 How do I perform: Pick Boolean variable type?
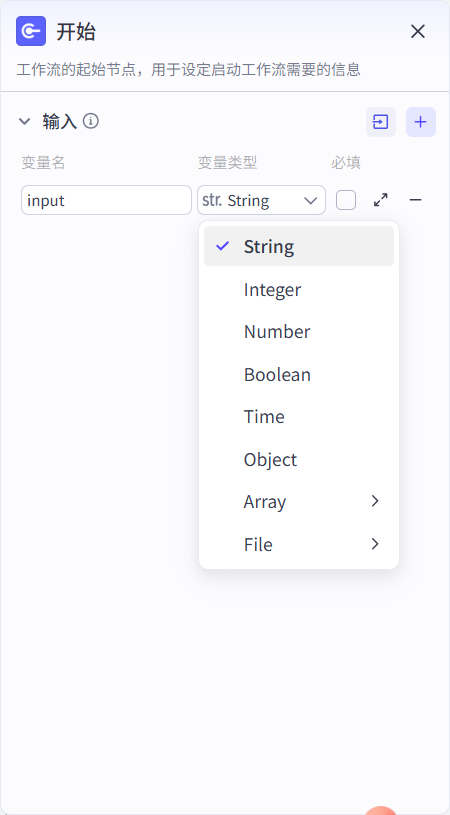(299, 374)
